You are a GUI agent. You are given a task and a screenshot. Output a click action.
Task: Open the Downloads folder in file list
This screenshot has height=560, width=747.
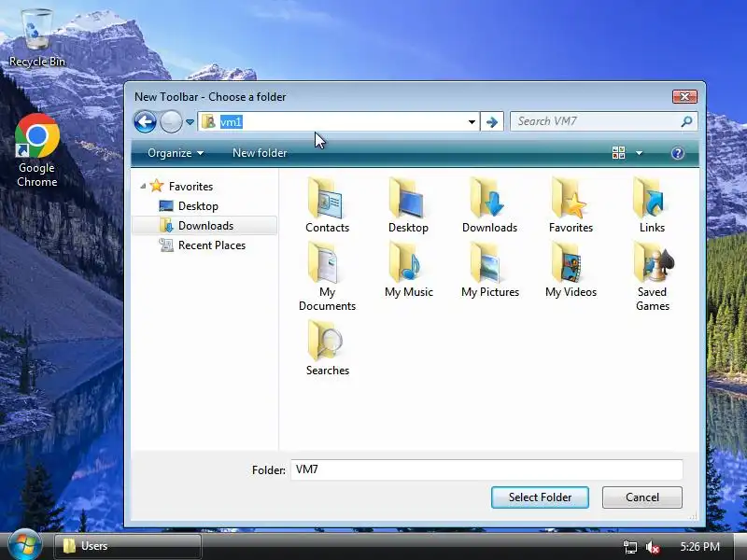pos(489,205)
